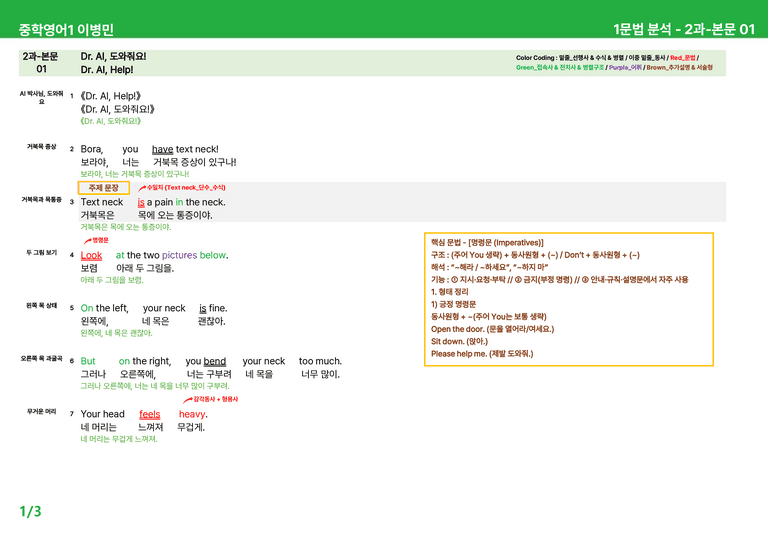
Task: Click "on the right," in sentence 6
Action: [145, 361]
